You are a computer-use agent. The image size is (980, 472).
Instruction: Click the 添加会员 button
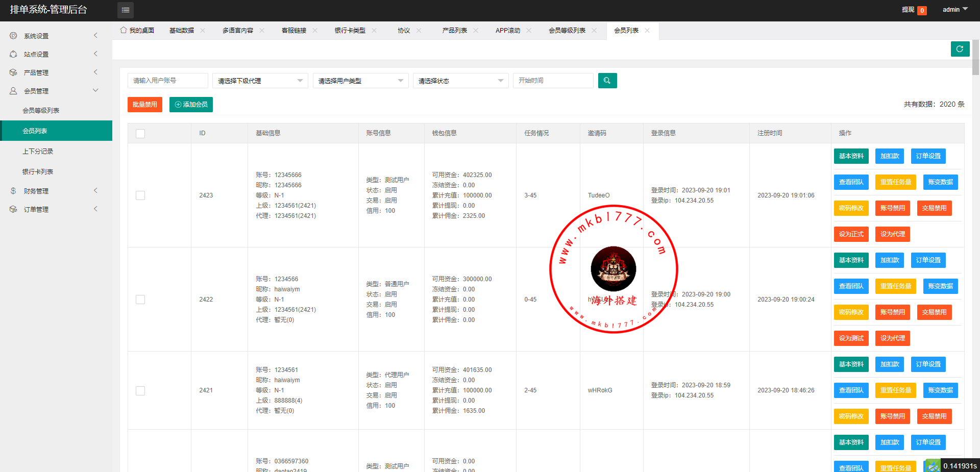tap(191, 105)
